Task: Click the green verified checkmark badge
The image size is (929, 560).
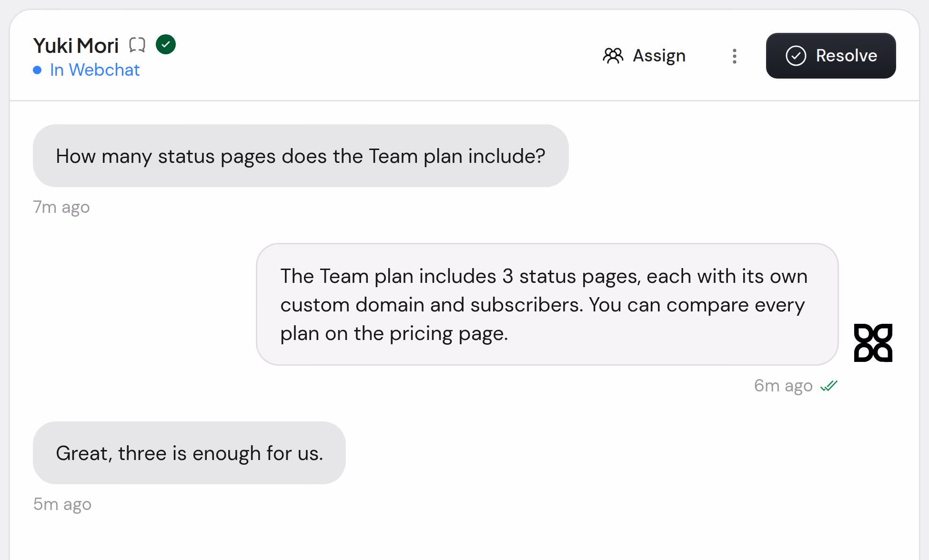Action: point(166,44)
